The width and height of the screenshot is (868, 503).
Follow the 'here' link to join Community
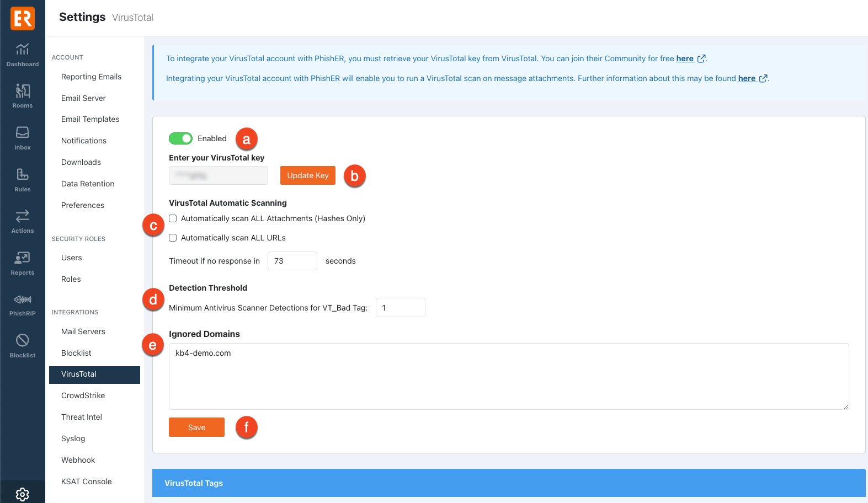tap(685, 58)
